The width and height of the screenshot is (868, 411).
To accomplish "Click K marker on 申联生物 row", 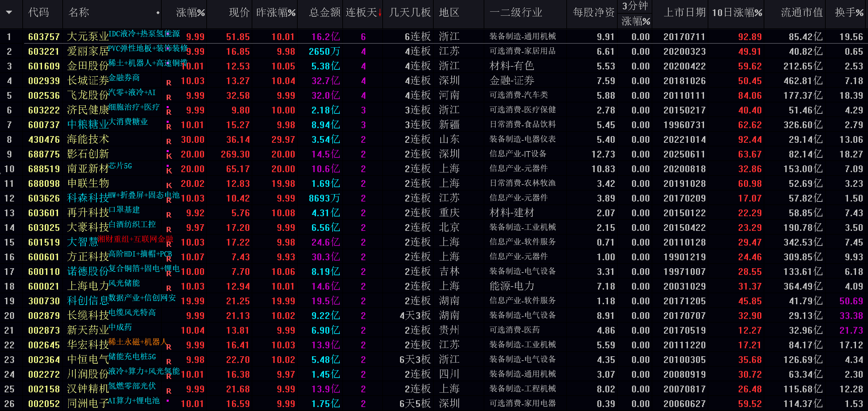I will 169,185.
